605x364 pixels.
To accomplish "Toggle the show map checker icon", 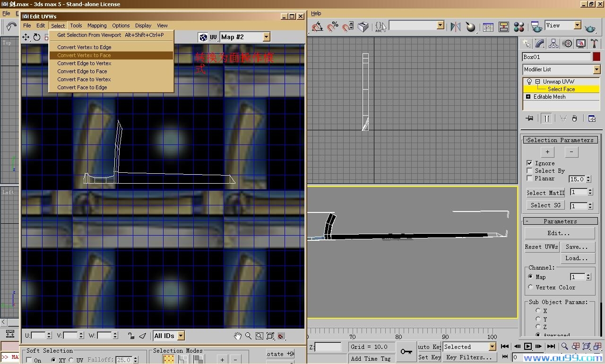I will point(203,37).
